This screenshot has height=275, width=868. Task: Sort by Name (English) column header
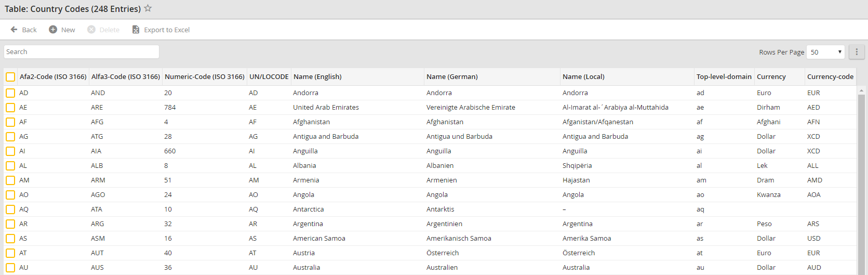coord(317,77)
